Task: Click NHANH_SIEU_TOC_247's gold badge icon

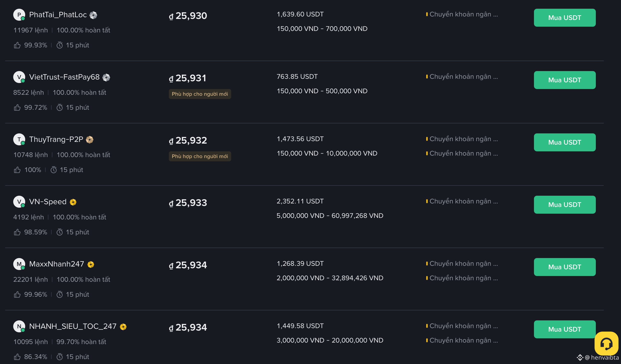Action: click(123, 327)
